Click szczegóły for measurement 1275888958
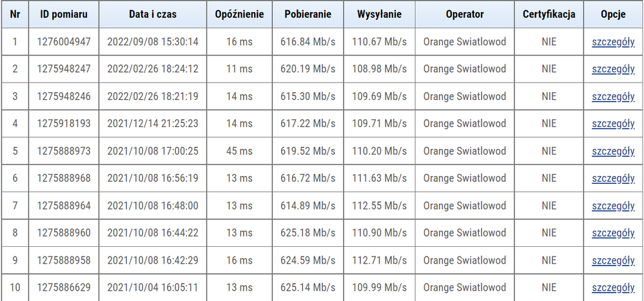This screenshot has width=644, height=301. pyautogui.click(x=613, y=260)
